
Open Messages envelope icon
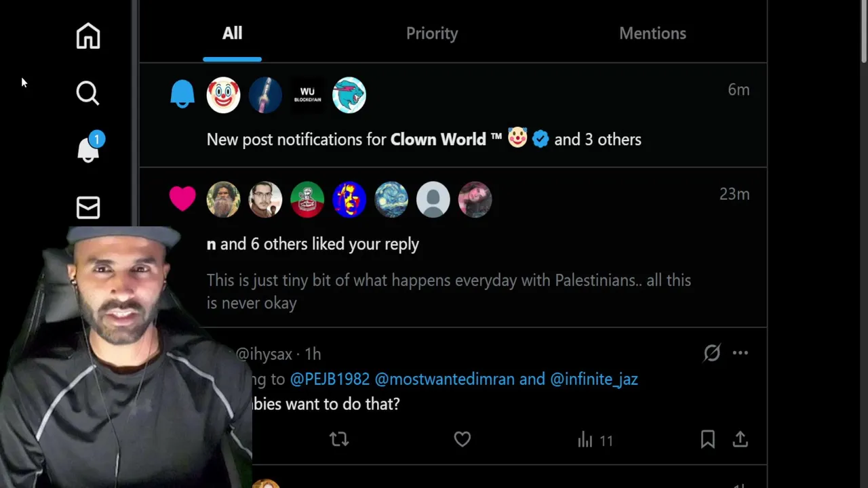[88, 207]
